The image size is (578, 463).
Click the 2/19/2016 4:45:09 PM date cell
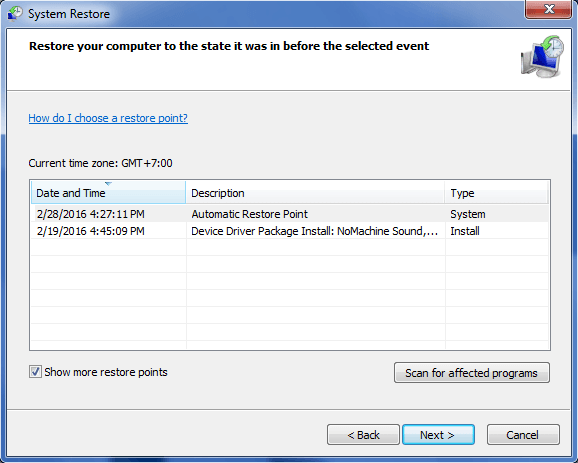pos(91,231)
